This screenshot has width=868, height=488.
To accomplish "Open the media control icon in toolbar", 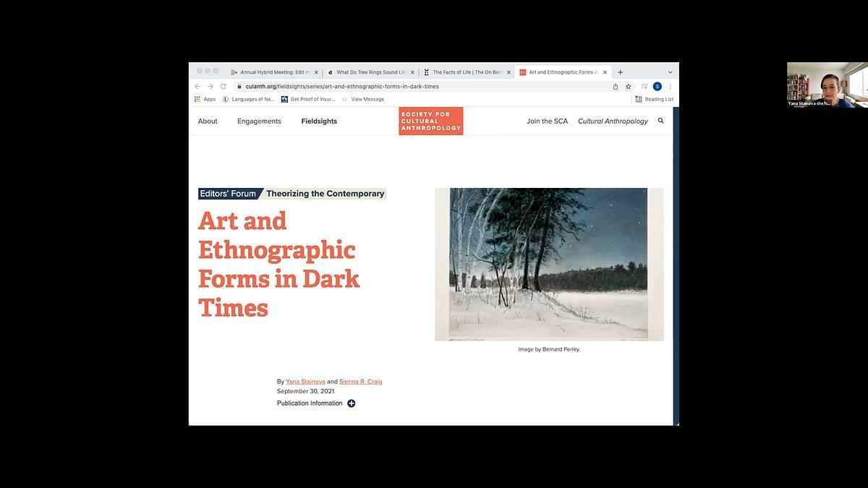I will (644, 86).
